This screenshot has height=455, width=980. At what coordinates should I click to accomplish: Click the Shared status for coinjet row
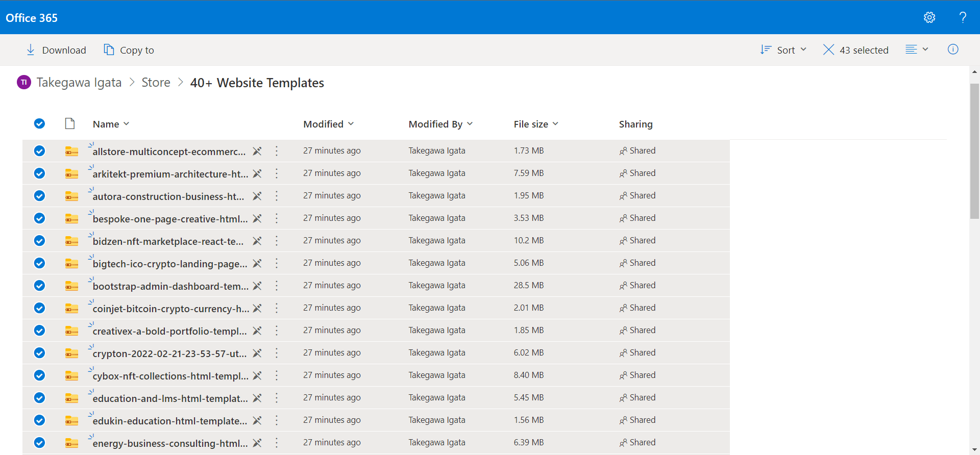pos(638,308)
